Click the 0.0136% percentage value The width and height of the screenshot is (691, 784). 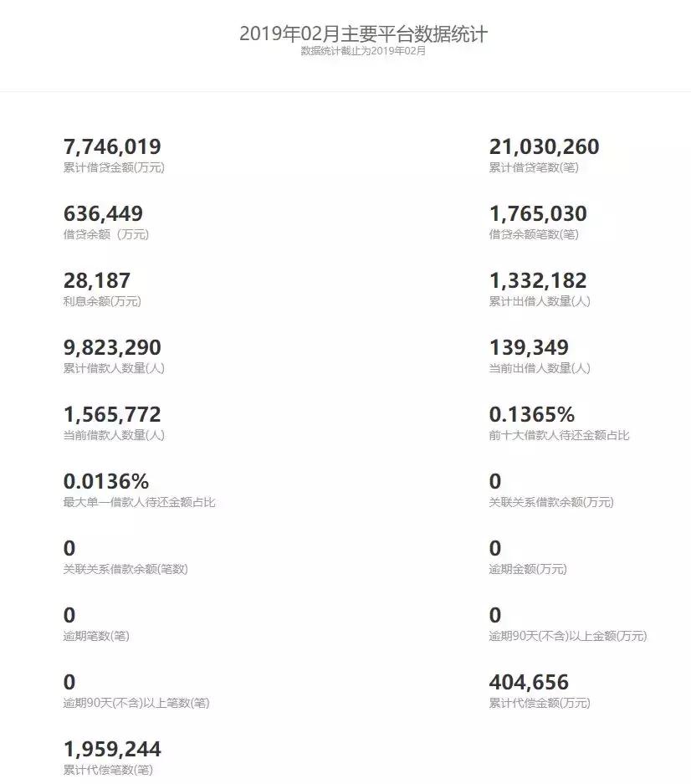click(106, 482)
